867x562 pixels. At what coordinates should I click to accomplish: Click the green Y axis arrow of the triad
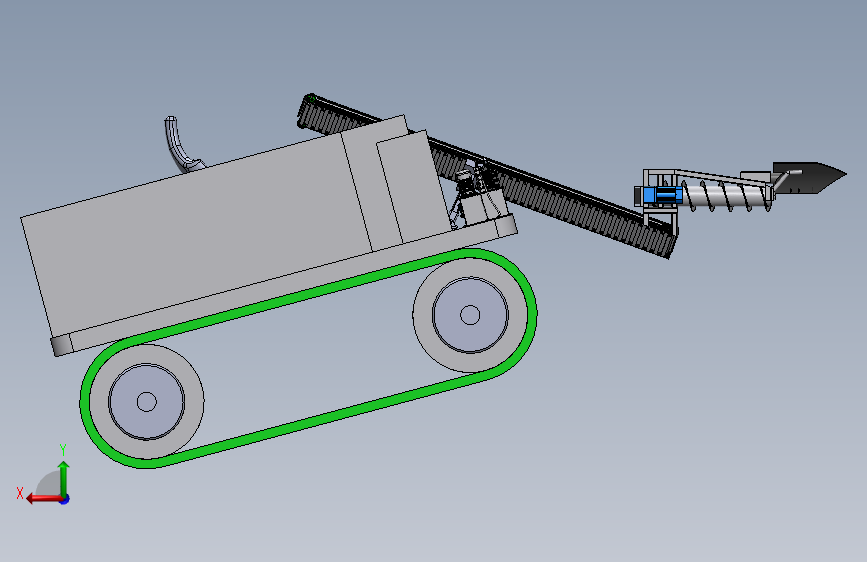pyautogui.click(x=64, y=478)
